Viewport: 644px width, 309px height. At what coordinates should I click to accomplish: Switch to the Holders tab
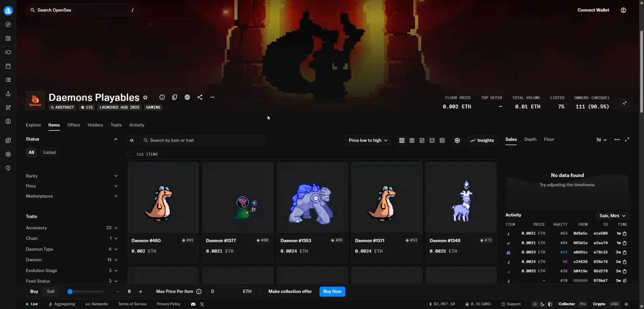[x=95, y=125]
